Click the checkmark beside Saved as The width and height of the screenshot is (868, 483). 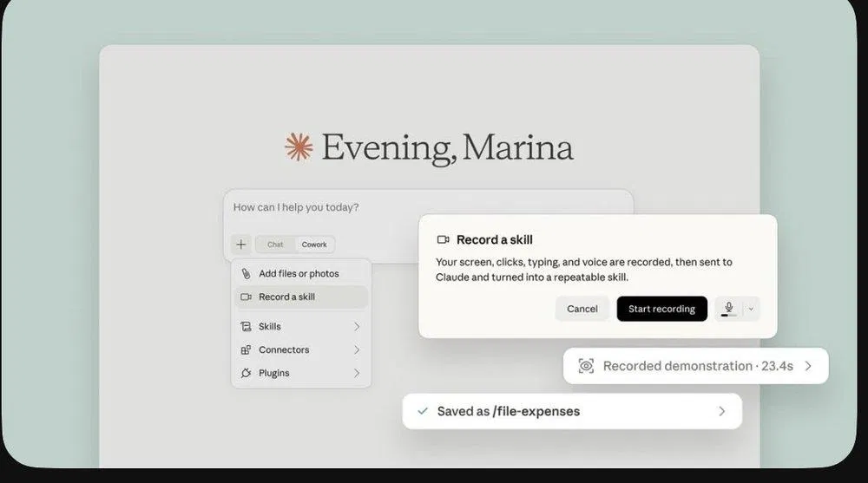423,411
